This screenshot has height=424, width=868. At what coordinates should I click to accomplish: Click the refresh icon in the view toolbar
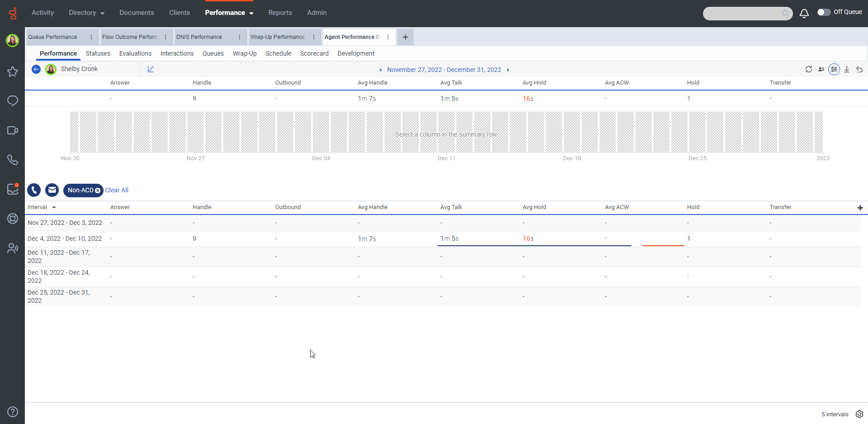[x=809, y=69]
